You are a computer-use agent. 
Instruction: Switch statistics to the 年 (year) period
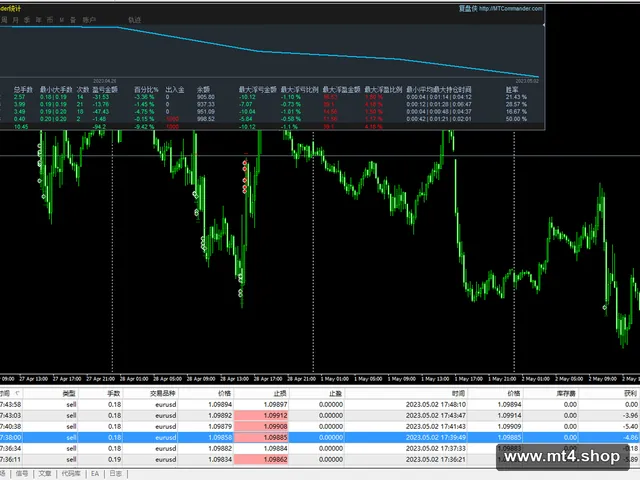(x=39, y=20)
